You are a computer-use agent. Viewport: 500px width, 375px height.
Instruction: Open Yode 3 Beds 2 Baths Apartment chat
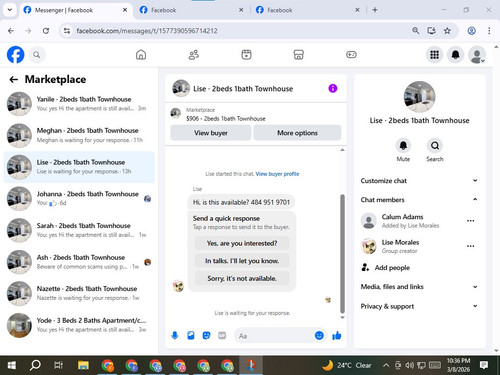point(79,325)
